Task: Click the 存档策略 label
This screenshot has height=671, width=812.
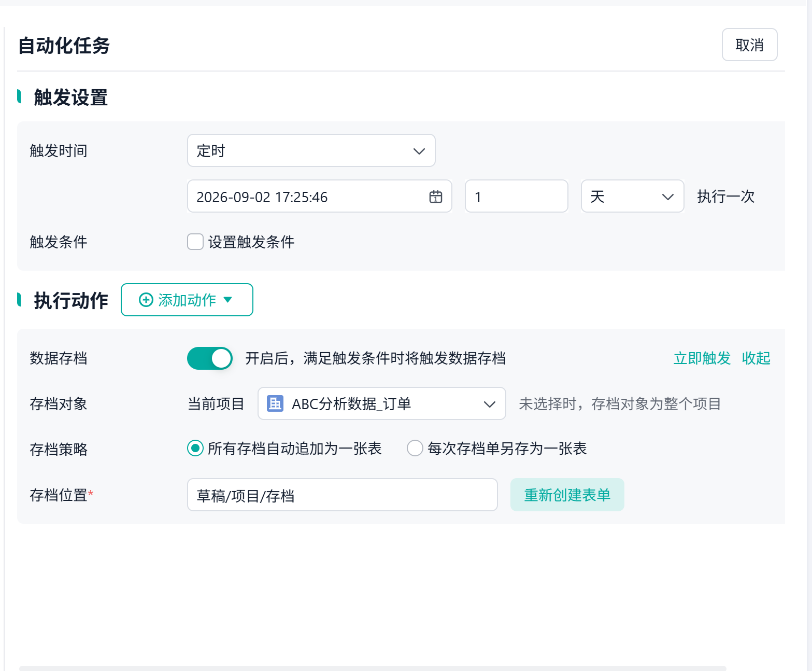Action: click(59, 449)
